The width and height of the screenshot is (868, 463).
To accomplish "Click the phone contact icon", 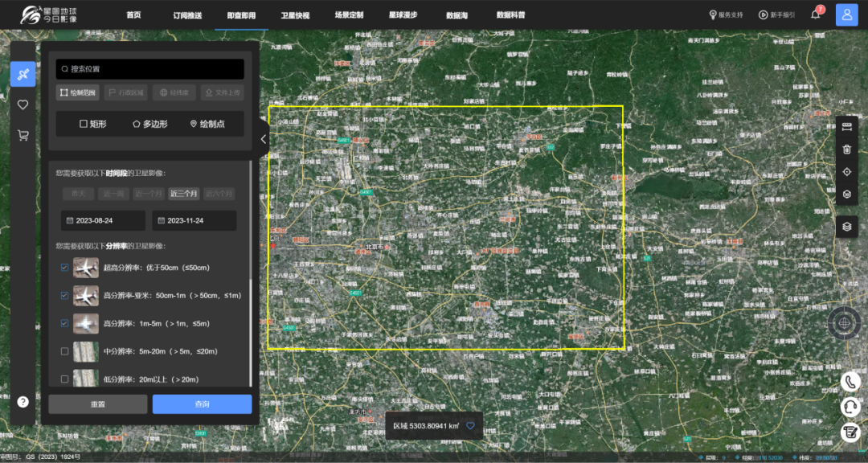I will click(x=850, y=381).
